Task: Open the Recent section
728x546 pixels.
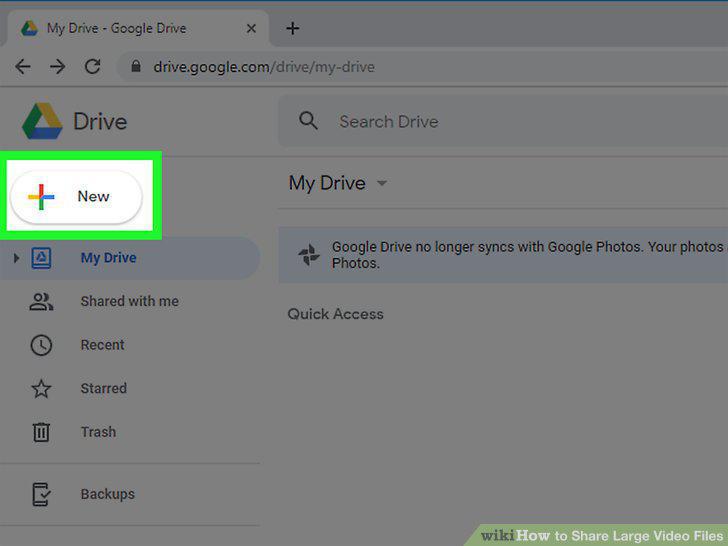Action: 102,345
